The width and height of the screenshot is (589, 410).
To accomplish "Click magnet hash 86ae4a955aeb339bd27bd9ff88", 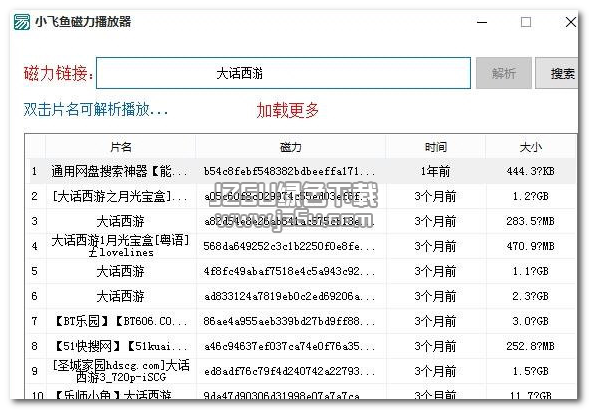I will click(x=290, y=321).
